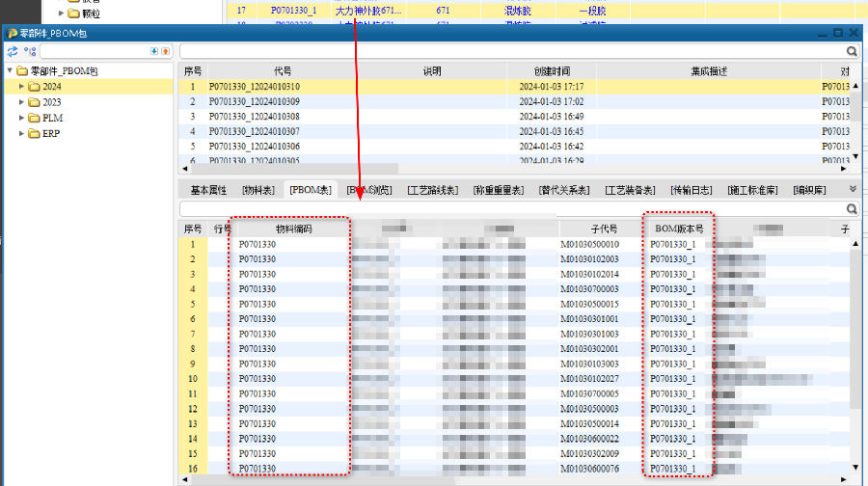This screenshot has width=868, height=486.
Task: Open the PLM folder icon
Action: [x=35, y=118]
